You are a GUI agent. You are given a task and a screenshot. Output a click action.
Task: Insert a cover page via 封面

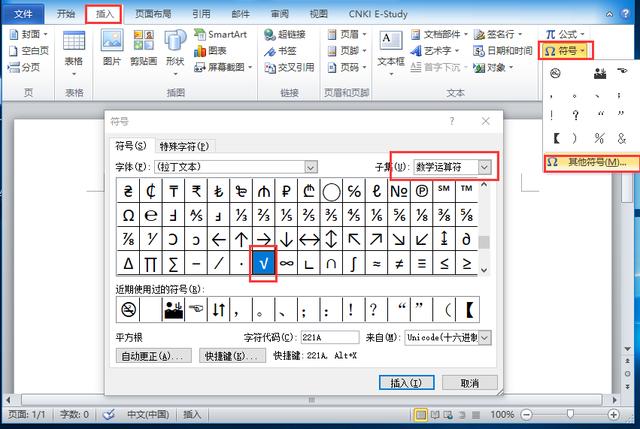[x=28, y=34]
